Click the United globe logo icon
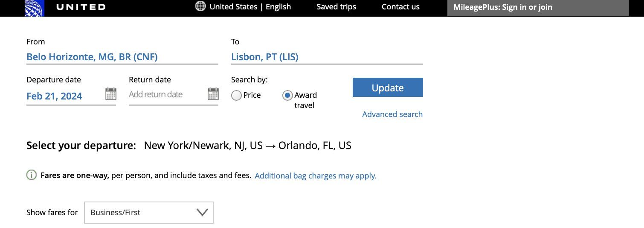Image resolution: width=644 pixels, height=228 pixels. (35, 7)
